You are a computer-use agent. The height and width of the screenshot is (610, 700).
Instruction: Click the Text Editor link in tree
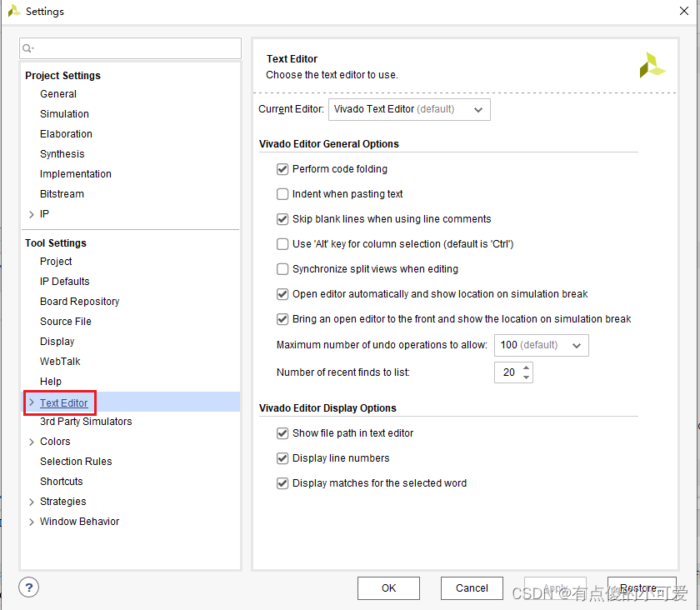tap(64, 403)
